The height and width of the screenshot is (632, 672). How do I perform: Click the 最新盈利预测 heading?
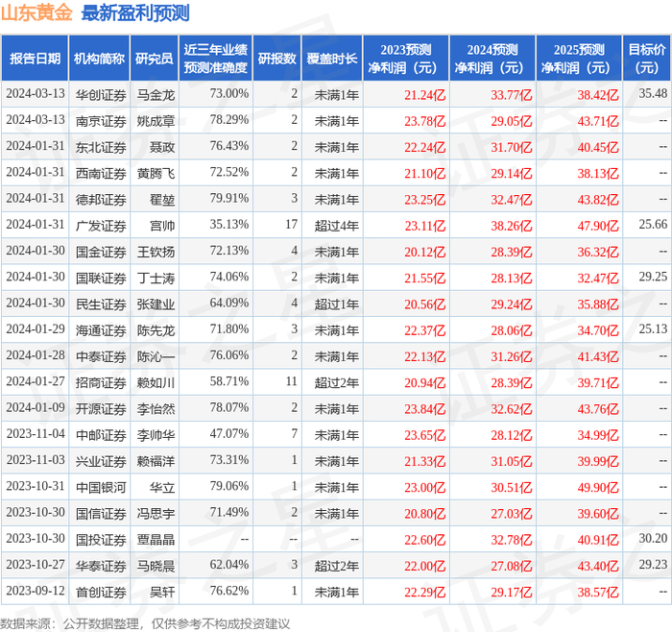[135, 12]
